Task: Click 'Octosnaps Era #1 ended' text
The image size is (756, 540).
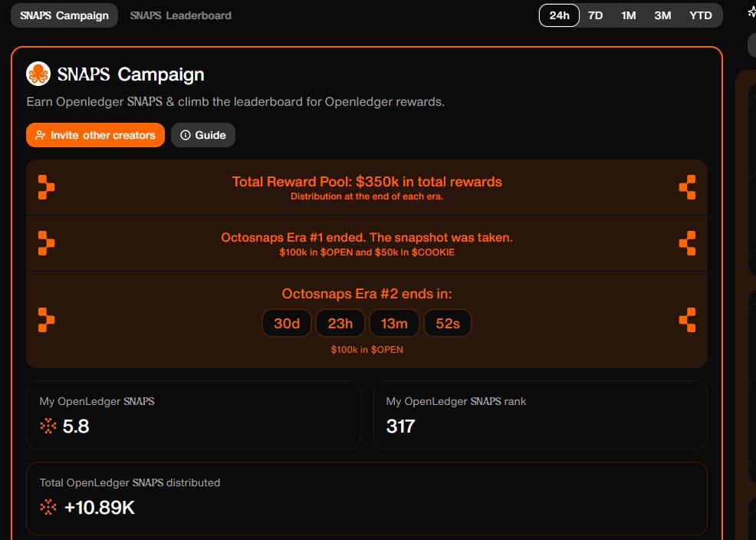Action: coord(367,237)
